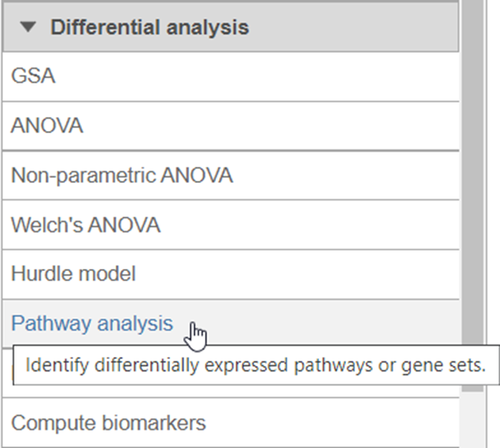The height and width of the screenshot is (448, 500).
Task: Click the pathway gene sets tooltip text
Action: pyautogui.click(x=256, y=365)
